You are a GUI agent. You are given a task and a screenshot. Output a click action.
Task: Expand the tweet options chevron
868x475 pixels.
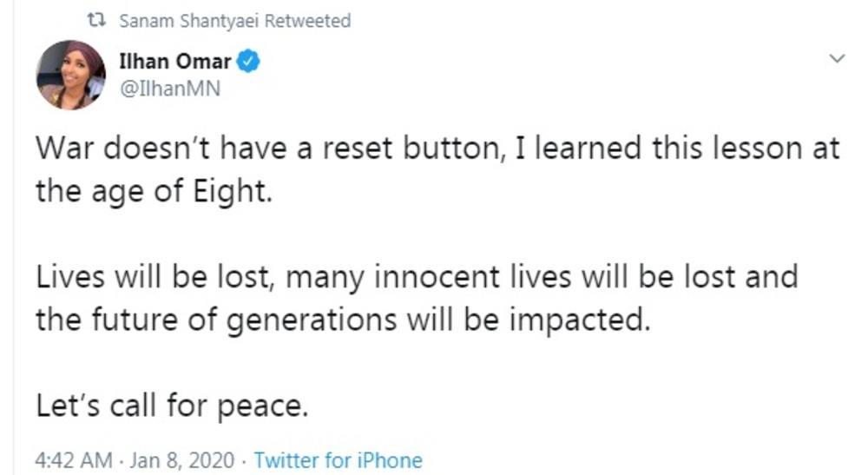click(837, 58)
